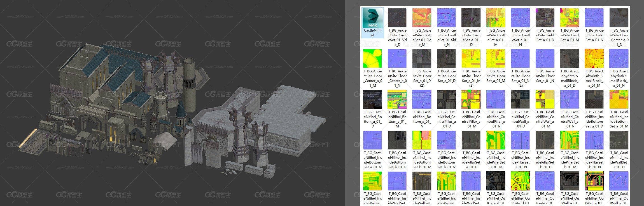This screenshot has width=644, height=206.
Task: Select the InsideBottomSet_b_01_D file
Action: click(x=397, y=140)
